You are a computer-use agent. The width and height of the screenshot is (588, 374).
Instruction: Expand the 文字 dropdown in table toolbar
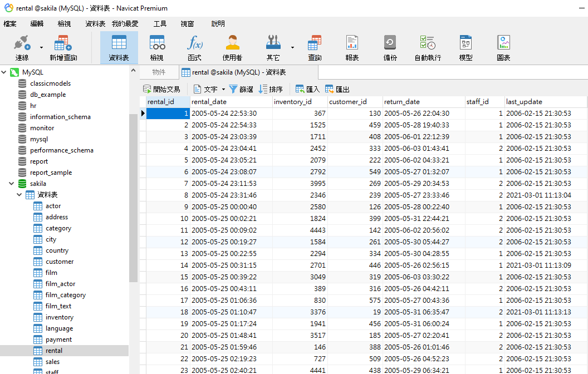tap(223, 89)
